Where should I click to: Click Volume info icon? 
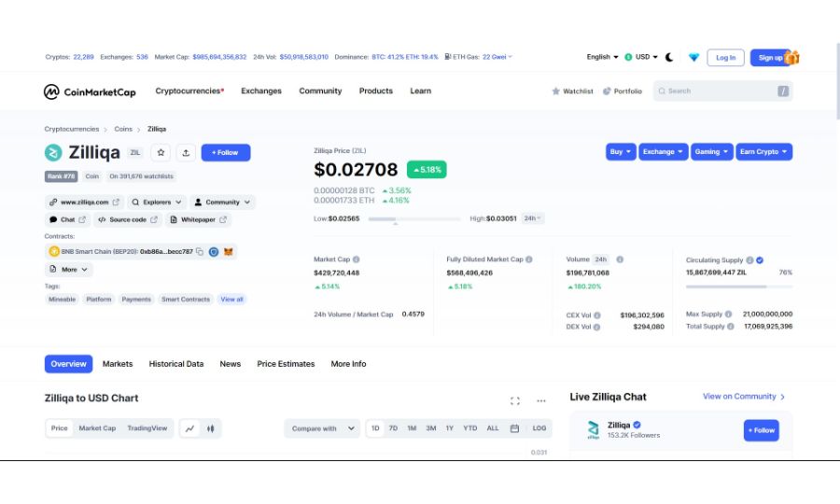[620, 259]
